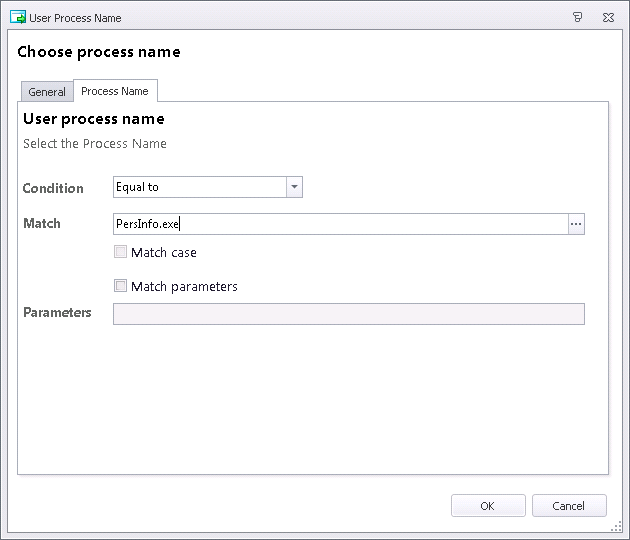
Task: Click the User Process Name title bar text
Action: click(75, 18)
